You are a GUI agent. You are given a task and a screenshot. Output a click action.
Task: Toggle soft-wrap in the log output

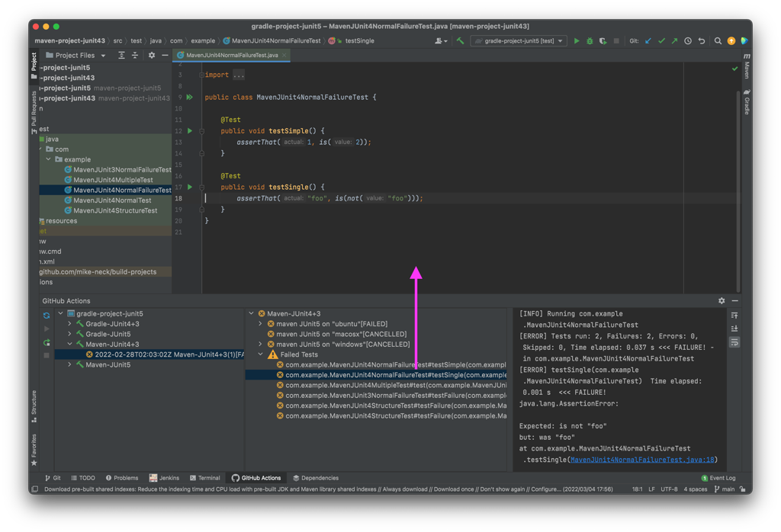(x=734, y=342)
